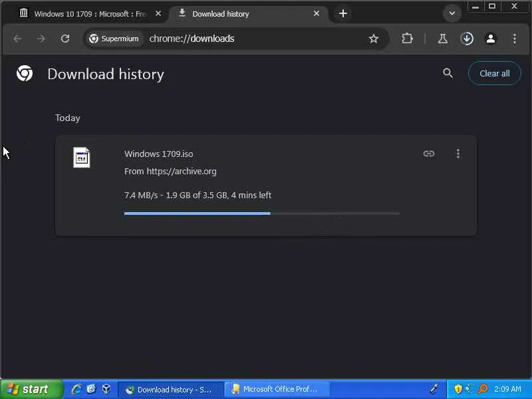Open the security shield tray icon

tap(458, 389)
